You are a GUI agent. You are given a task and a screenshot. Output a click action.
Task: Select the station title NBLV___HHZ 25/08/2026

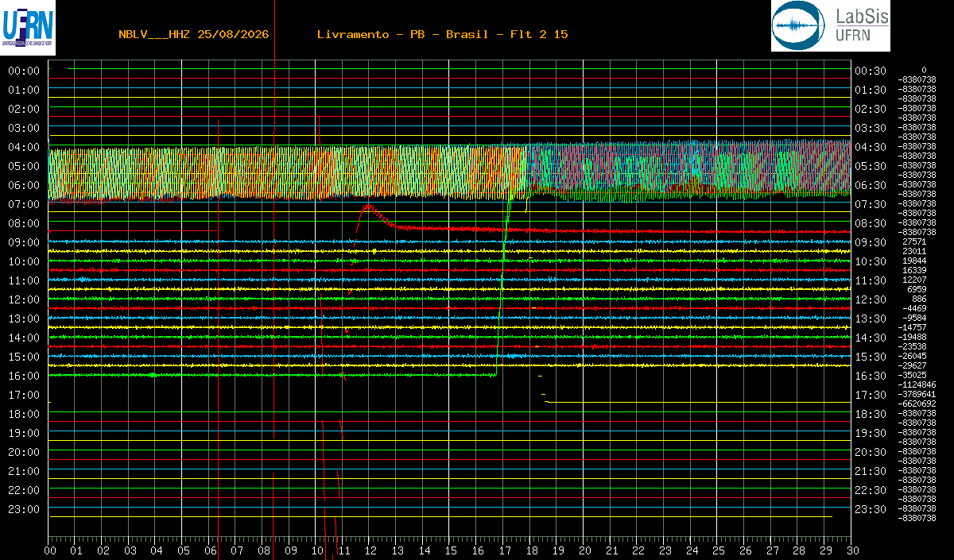click(193, 34)
